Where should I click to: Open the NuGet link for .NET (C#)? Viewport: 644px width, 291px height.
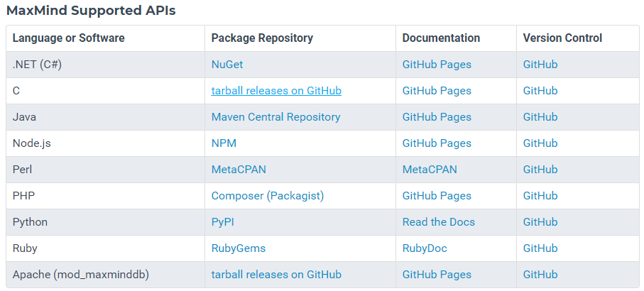[227, 65]
